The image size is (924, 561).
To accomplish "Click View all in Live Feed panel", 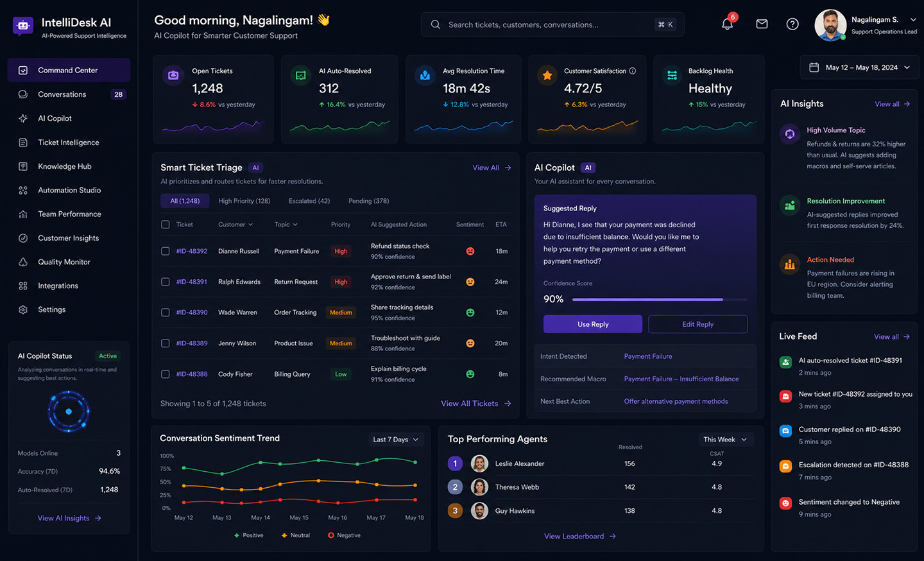I will tap(892, 337).
